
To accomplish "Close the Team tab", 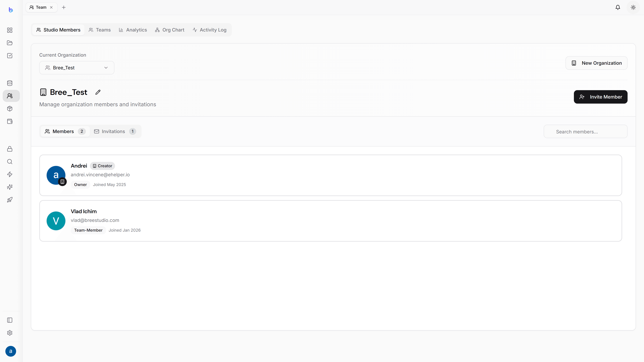I will click(51, 8).
